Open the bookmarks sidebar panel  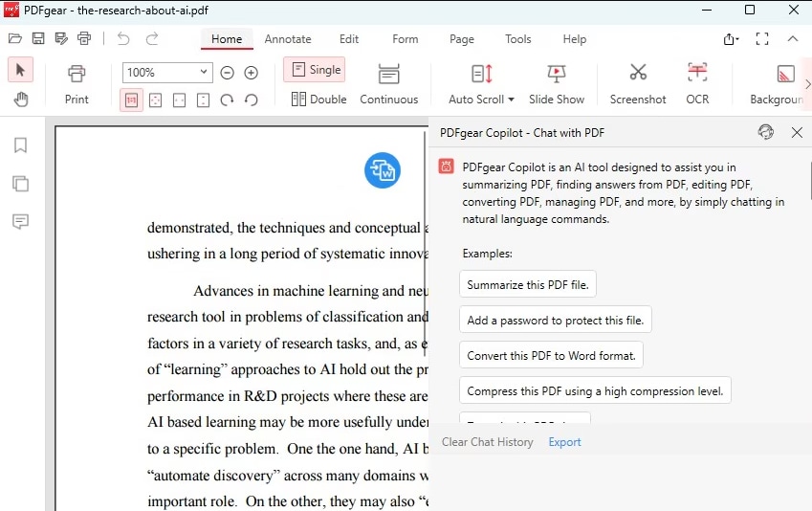click(x=20, y=145)
